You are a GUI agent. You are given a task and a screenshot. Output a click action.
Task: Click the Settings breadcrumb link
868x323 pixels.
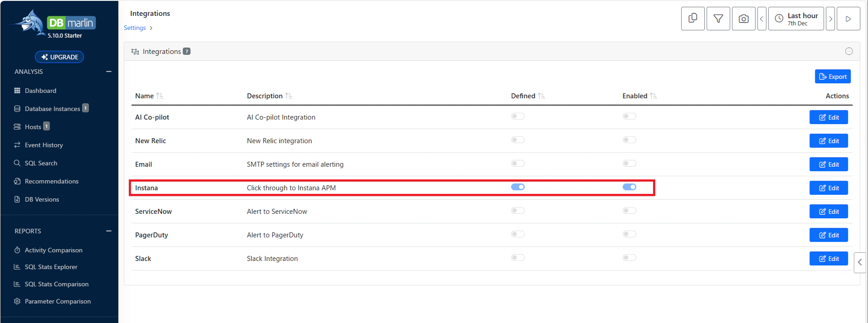[135, 28]
